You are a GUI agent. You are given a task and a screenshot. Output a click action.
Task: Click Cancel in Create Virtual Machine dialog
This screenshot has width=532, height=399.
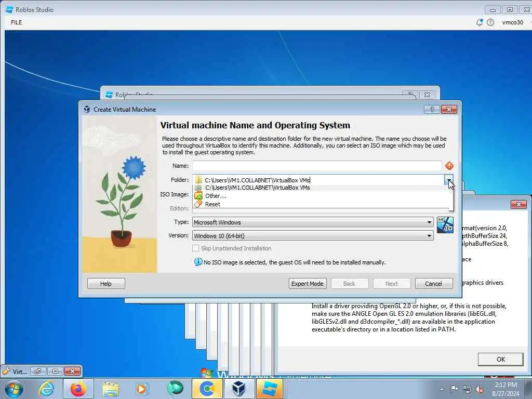[x=434, y=283]
